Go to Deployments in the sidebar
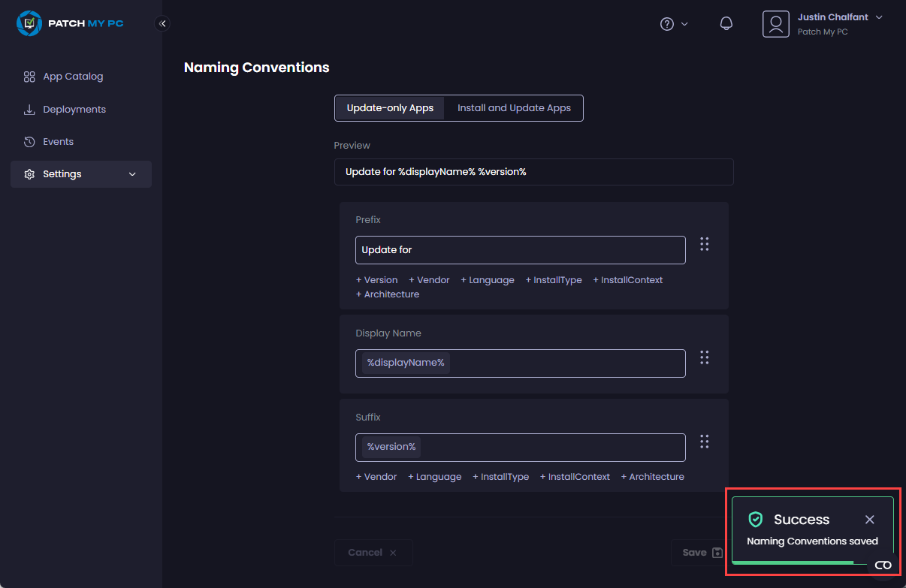This screenshot has height=588, width=906. coord(73,109)
